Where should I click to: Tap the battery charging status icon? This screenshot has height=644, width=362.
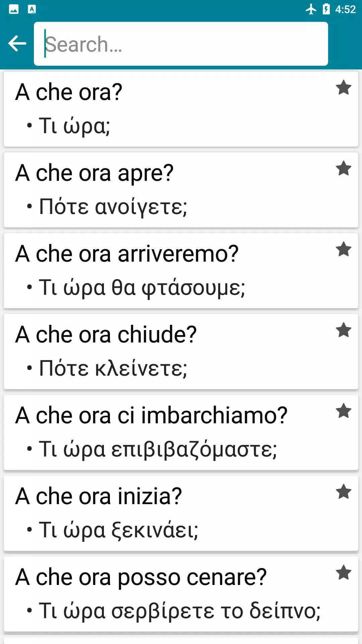(x=326, y=9)
